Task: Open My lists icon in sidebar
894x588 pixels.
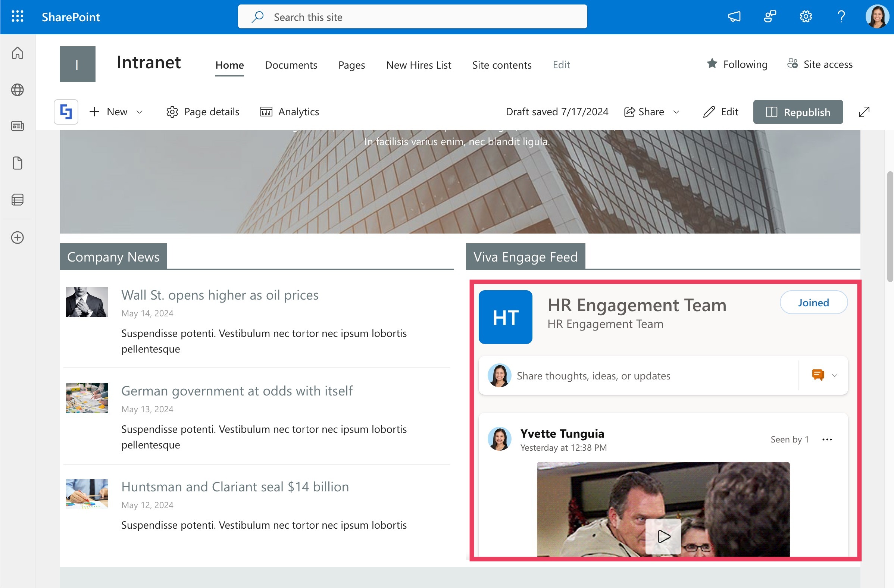Action: [x=17, y=200]
